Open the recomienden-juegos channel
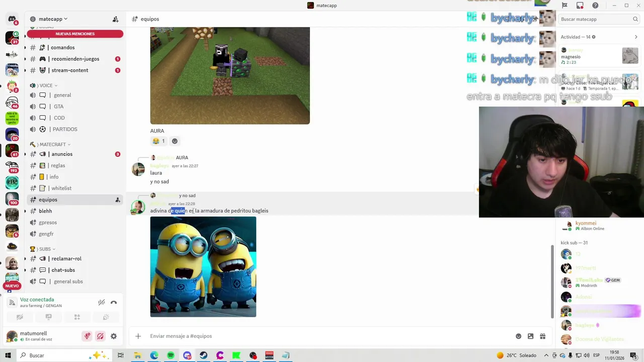 pyautogui.click(x=75, y=59)
